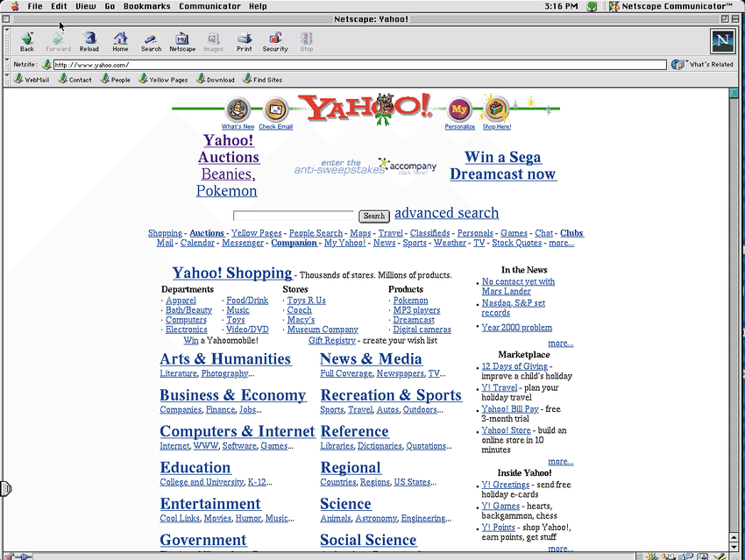Click the menu bar clock
This screenshot has width=745, height=560.
tap(561, 6)
